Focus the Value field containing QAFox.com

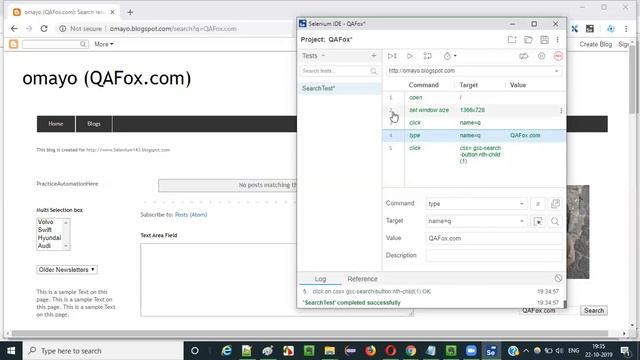point(494,238)
